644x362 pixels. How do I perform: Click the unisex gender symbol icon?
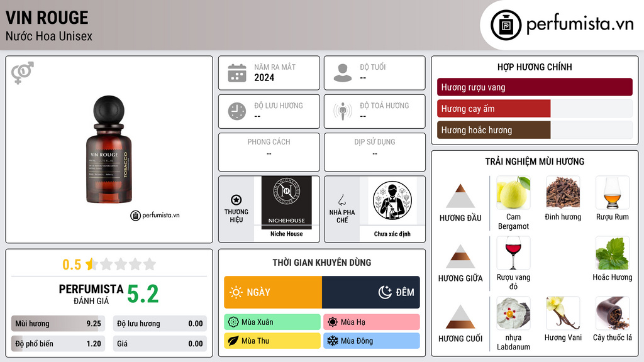tap(23, 73)
